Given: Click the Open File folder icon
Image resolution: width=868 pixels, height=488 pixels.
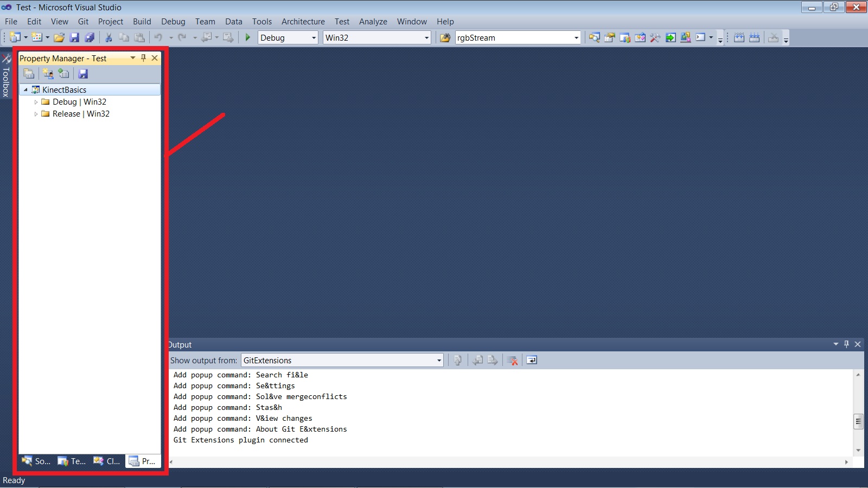Looking at the screenshot, I should [59, 37].
